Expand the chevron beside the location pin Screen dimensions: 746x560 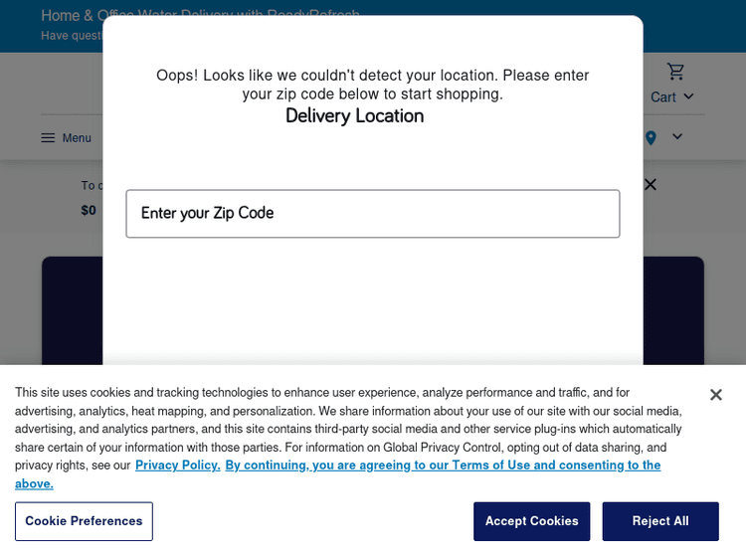tap(677, 137)
